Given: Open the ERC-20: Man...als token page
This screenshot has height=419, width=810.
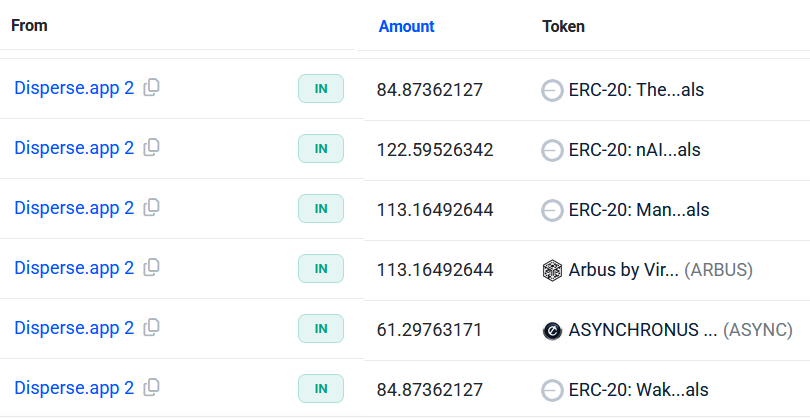Looking at the screenshot, I should (x=638, y=210).
